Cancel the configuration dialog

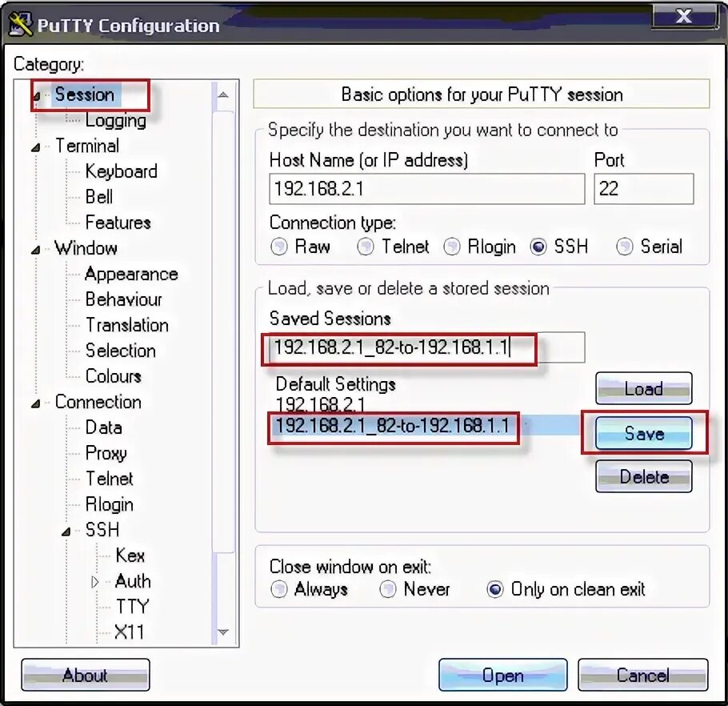click(x=643, y=675)
